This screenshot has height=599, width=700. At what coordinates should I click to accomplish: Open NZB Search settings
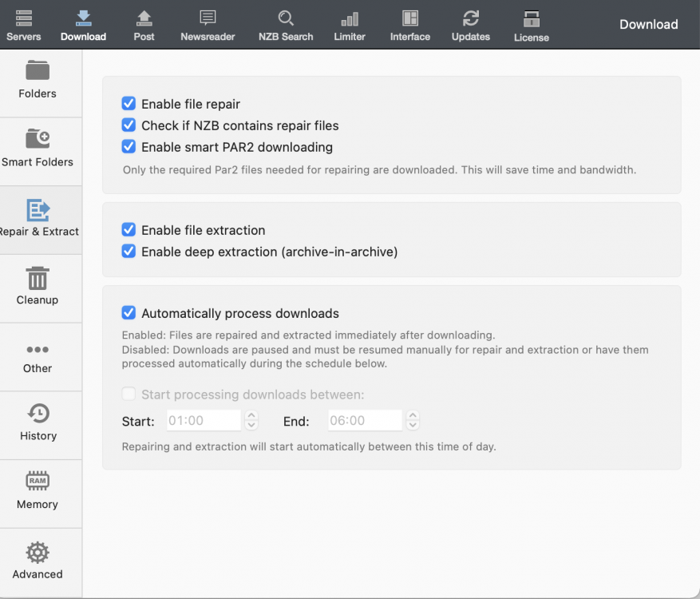point(286,25)
